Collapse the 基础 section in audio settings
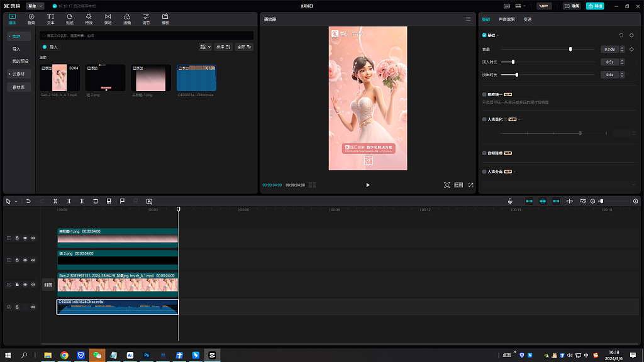 pos(497,36)
